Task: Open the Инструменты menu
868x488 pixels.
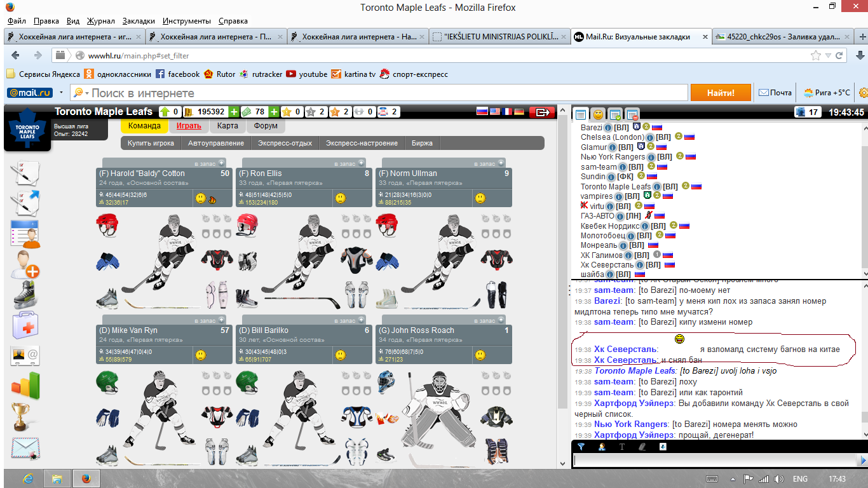Action: click(x=186, y=21)
